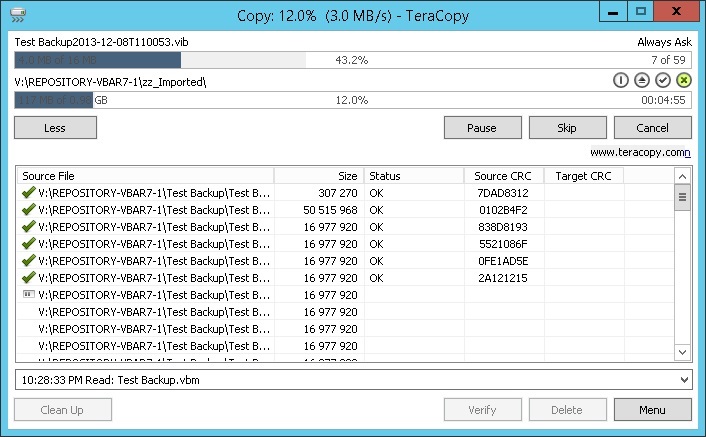Click the 838D8193 source CRC cell
Image resolution: width=706 pixels, height=437 pixels.
coord(503,227)
